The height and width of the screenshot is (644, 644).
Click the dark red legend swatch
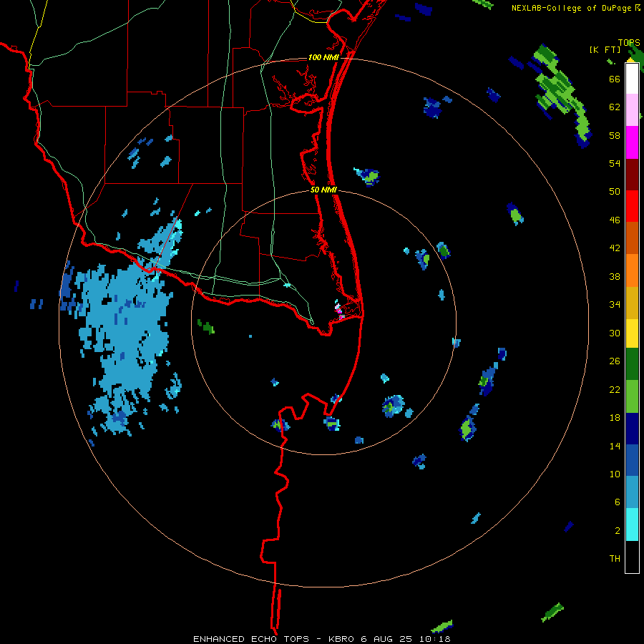pyautogui.click(x=632, y=174)
